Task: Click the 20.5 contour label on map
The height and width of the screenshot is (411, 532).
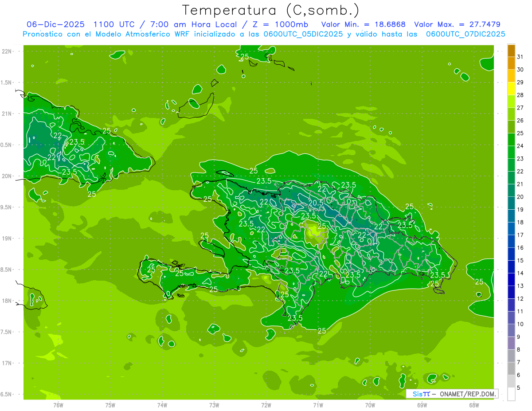Action: [315, 203]
